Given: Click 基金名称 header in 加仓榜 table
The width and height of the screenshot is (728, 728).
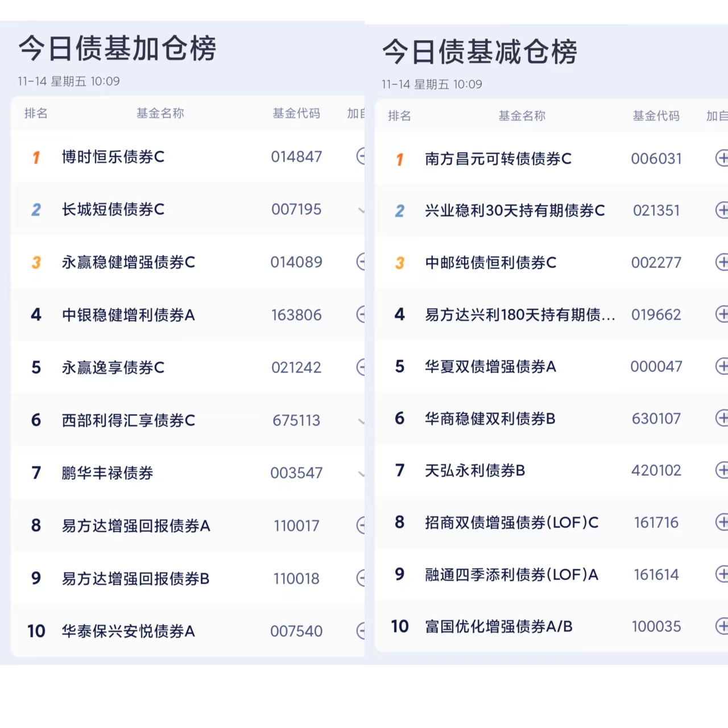Looking at the screenshot, I should (160, 113).
